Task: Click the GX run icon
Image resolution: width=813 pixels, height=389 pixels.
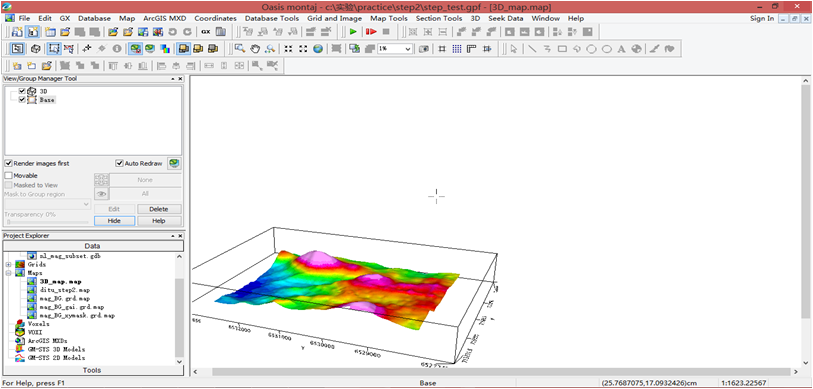Action: [206, 32]
